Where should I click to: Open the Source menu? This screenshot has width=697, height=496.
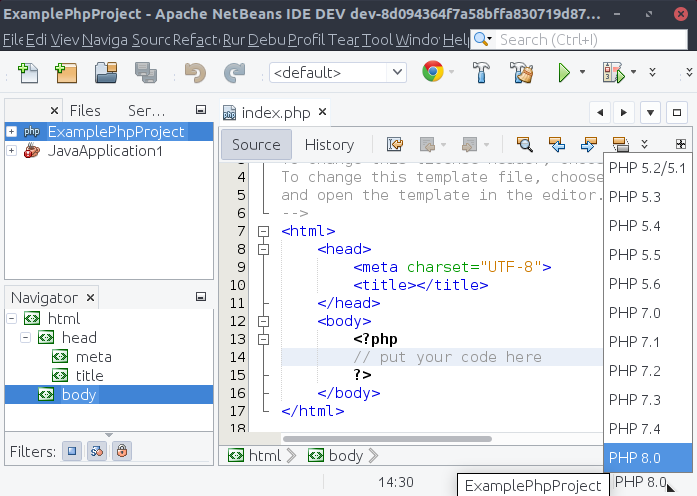(x=151, y=40)
